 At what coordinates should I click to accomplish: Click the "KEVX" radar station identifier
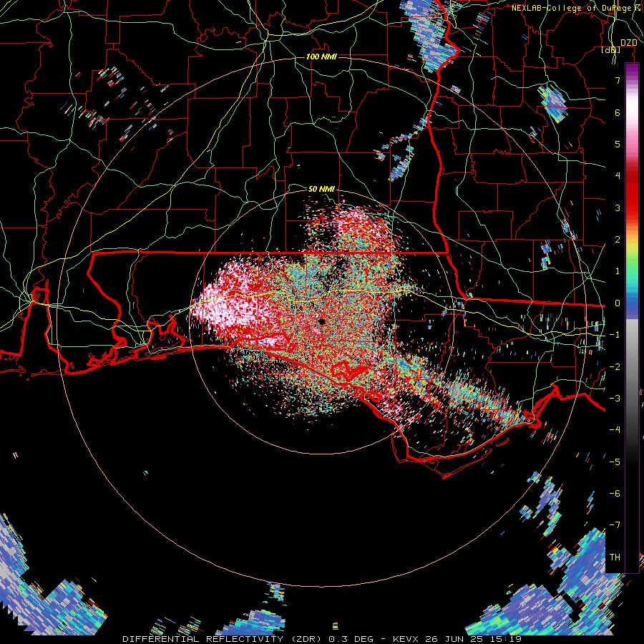[406, 639]
